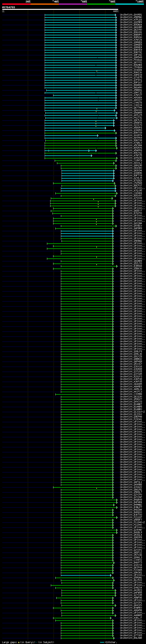Select label UniRef100_P11940-2
The image size is (146, 644).
pos(132,522)
